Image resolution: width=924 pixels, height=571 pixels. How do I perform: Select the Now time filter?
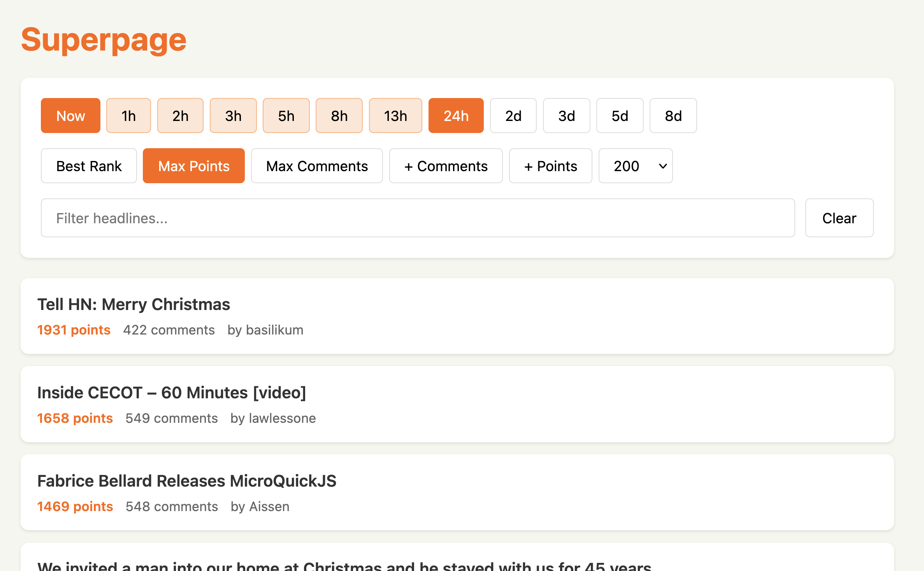(70, 115)
